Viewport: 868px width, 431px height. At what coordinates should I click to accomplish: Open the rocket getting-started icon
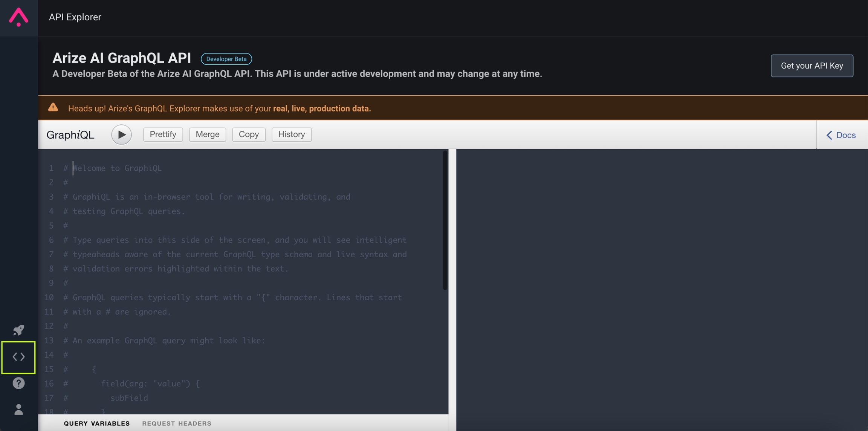coord(18,330)
